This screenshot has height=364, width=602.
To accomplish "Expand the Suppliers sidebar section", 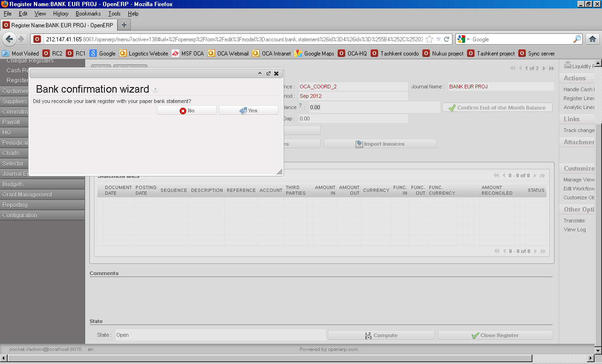I will coord(15,102).
